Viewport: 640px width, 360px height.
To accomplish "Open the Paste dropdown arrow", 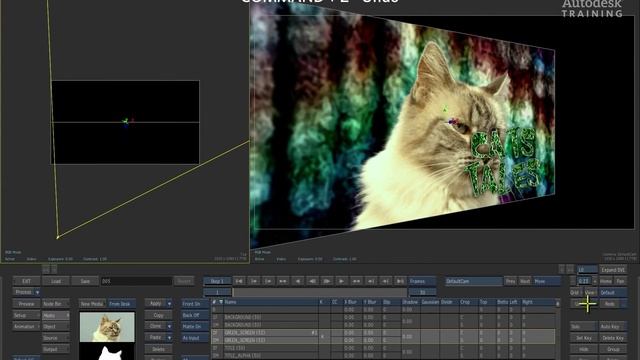I will click(x=169, y=338).
